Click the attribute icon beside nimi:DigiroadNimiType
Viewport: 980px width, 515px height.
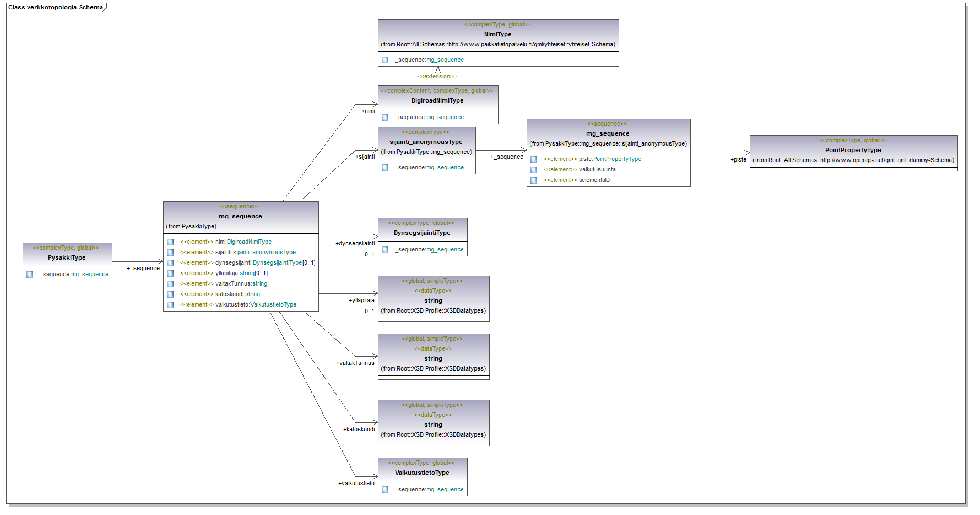pos(170,242)
